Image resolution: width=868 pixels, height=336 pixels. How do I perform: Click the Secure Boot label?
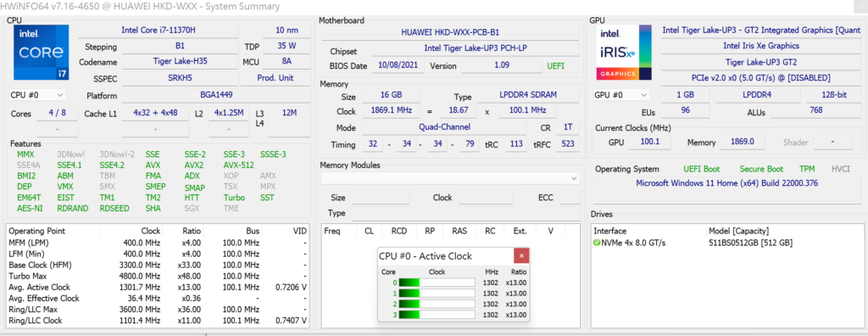[762, 169]
